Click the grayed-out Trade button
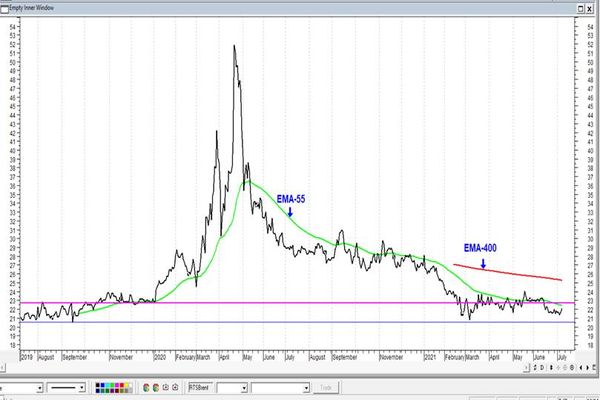The height and width of the screenshot is (400, 600). (x=326, y=388)
